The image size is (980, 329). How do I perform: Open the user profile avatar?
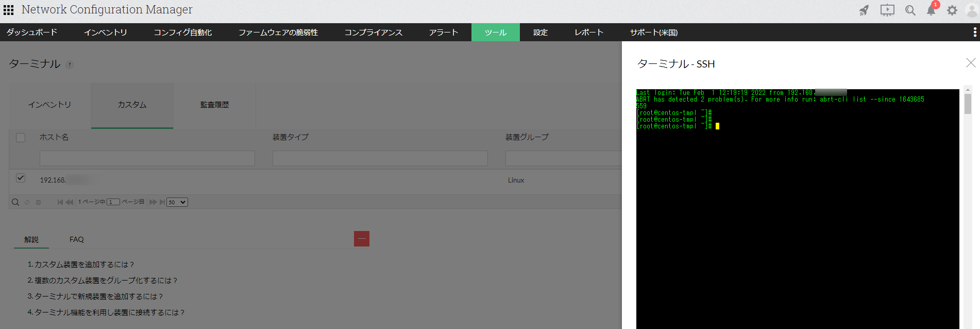tap(972, 10)
